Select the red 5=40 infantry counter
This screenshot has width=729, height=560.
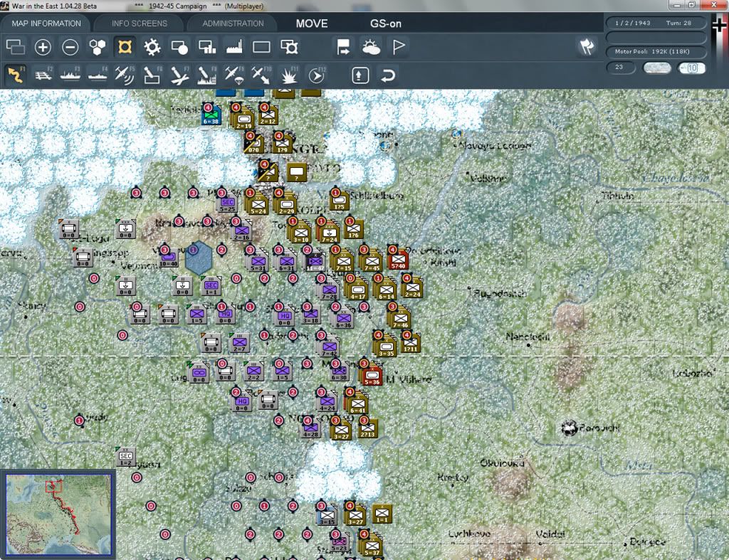click(x=398, y=260)
